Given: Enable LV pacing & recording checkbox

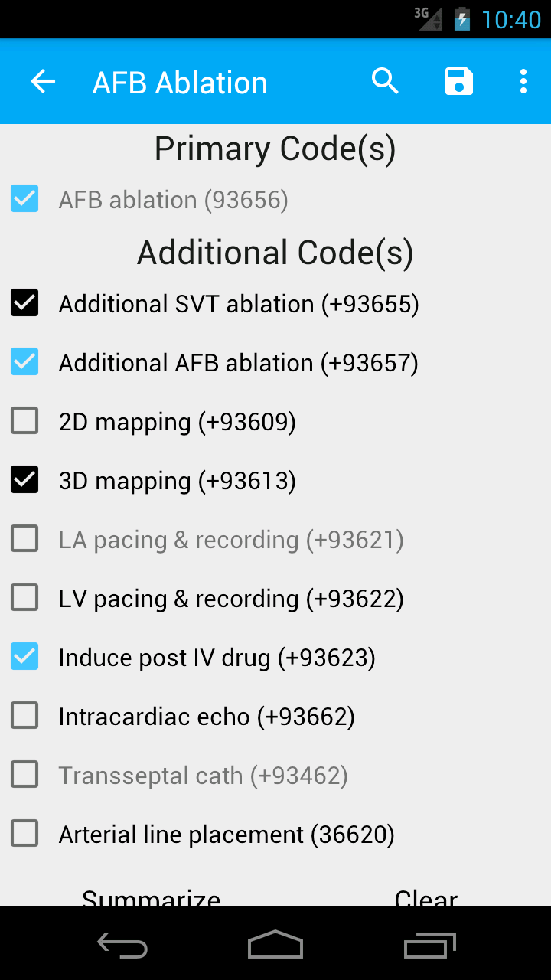Looking at the screenshot, I should [24, 598].
